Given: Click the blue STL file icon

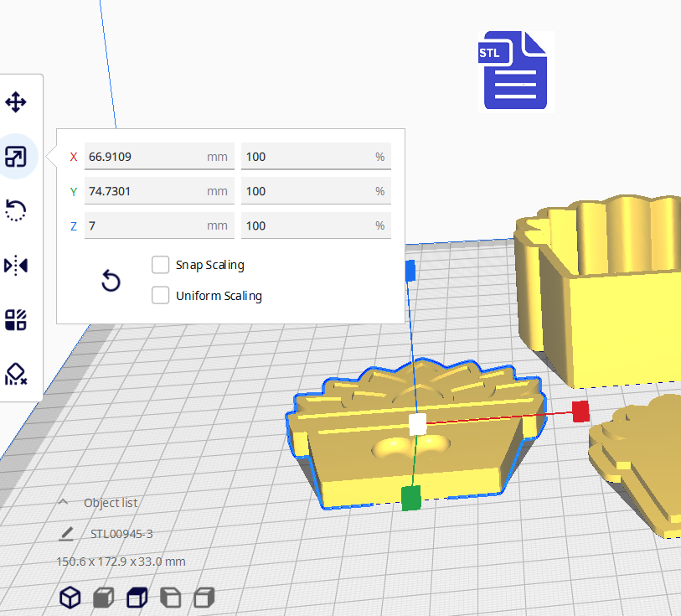Looking at the screenshot, I should pyautogui.click(x=515, y=71).
